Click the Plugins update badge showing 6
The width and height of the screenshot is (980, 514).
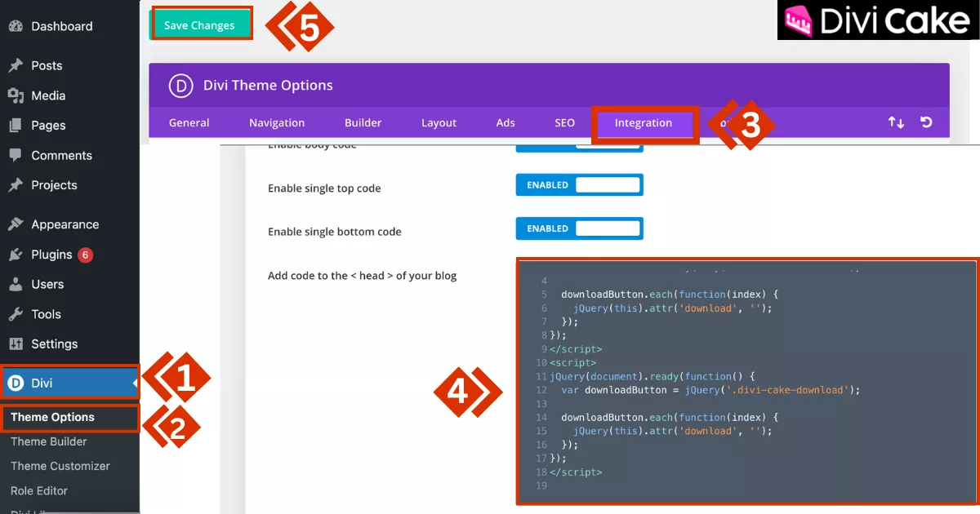coord(85,255)
